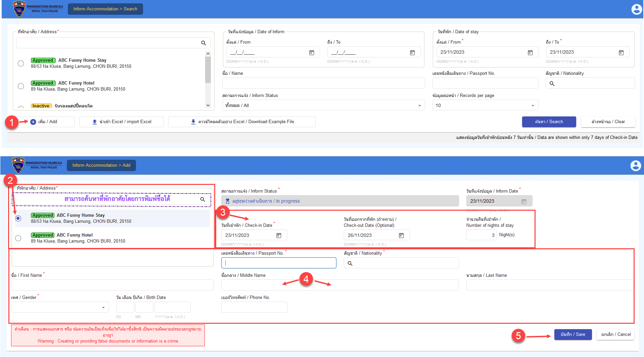Select the Inform Accommodation > Add tab
Image resolution: width=644 pixels, height=357 pixels.
[x=101, y=165]
